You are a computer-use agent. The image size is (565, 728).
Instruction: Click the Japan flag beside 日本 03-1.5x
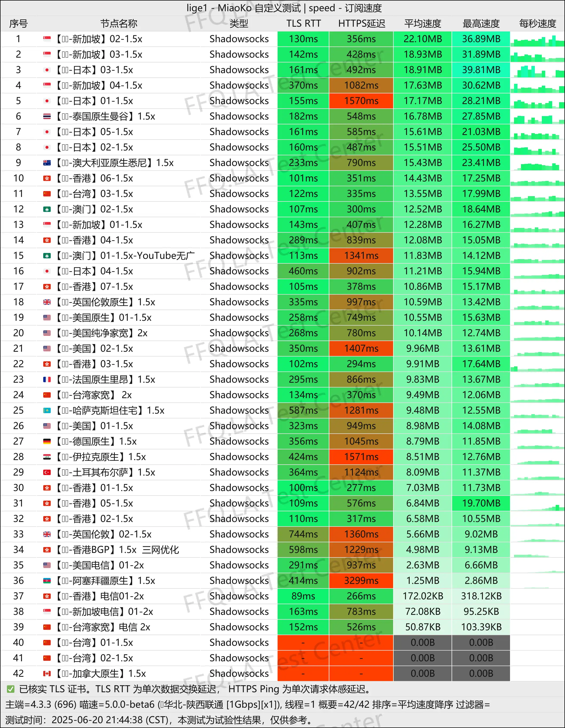(x=47, y=70)
